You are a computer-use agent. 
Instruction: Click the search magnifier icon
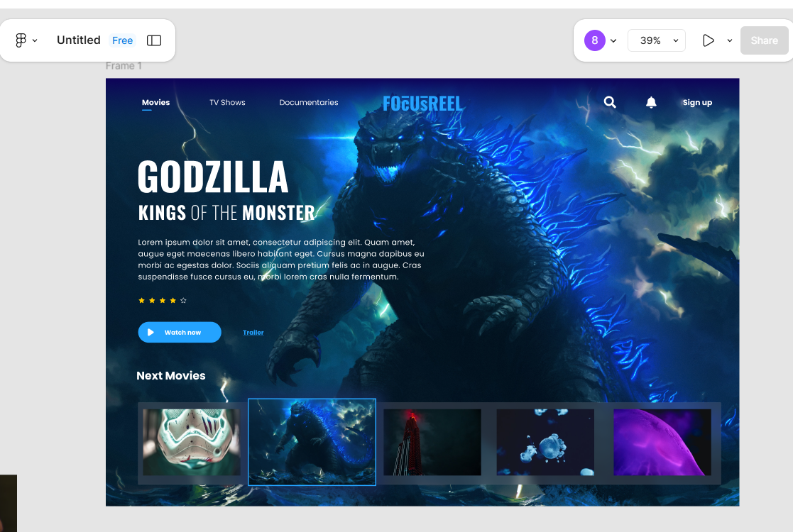coord(610,102)
